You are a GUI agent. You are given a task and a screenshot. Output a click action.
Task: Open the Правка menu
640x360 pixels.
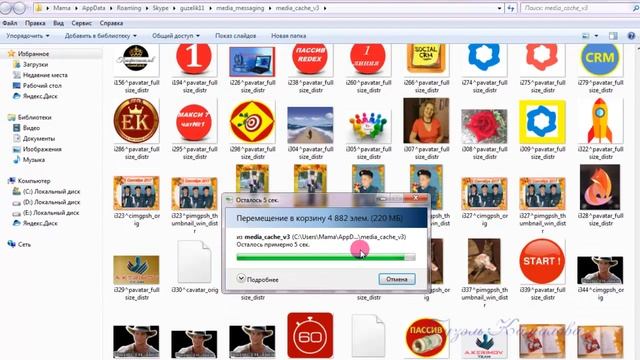[x=35, y=23]
